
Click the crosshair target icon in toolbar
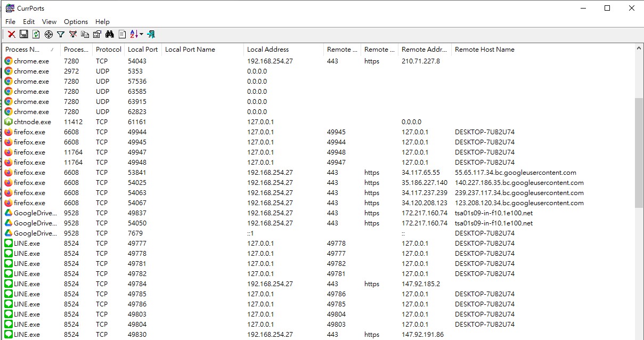[x=48, y=34]
